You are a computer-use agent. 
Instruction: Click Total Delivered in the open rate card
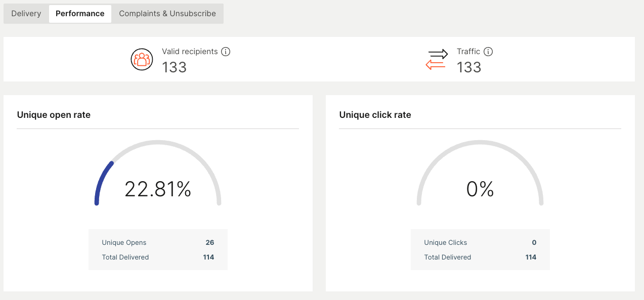125,258
